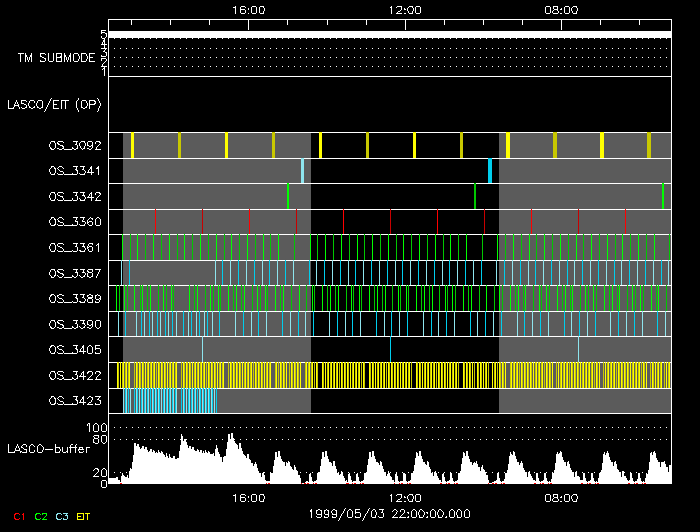The width and height of the screenshot is (700, 532).
Task: Select the green C2 legend entry
Action: [x=41, y=516]
